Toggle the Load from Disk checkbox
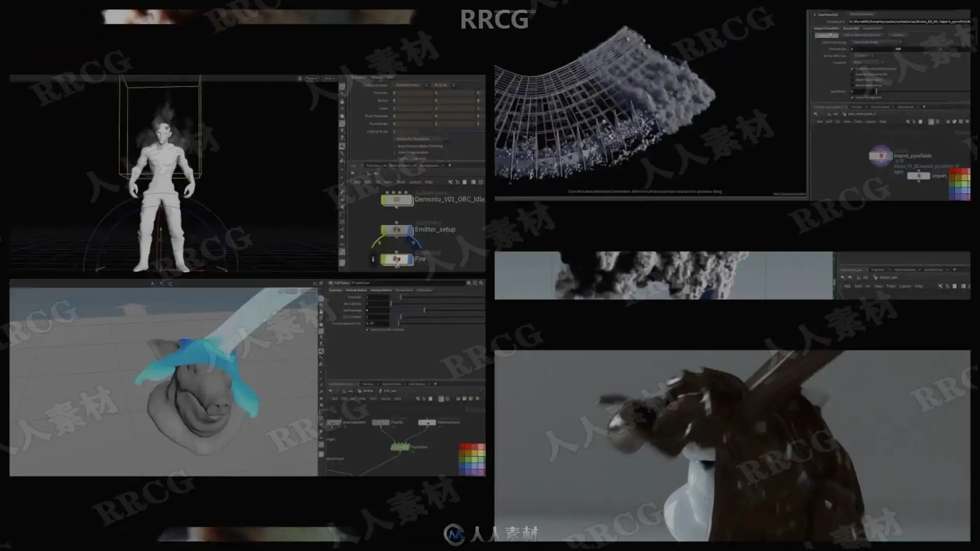 coord(815,15)
